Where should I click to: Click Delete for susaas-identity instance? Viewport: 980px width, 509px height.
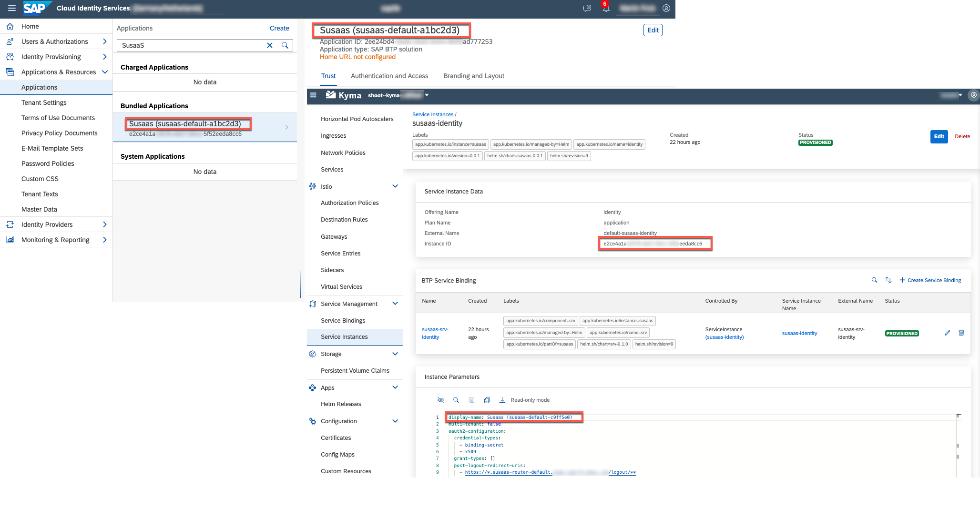point(962,136)
